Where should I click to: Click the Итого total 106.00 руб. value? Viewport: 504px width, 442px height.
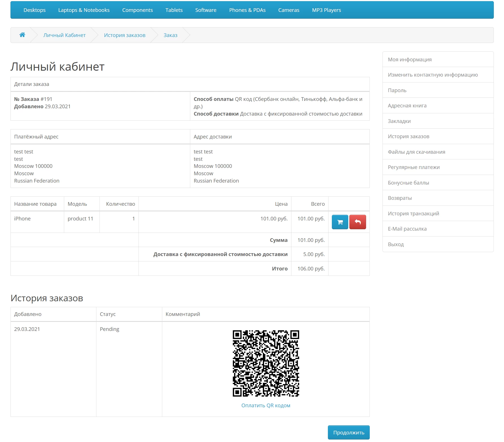coord(311,269)
